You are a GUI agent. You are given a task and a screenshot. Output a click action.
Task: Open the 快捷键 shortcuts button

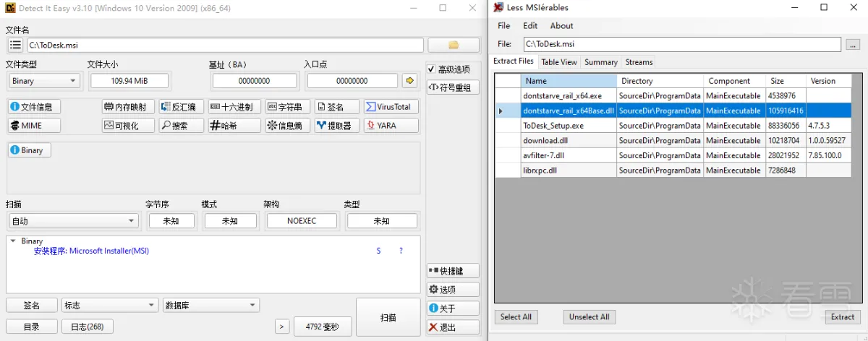click(453, 271)
